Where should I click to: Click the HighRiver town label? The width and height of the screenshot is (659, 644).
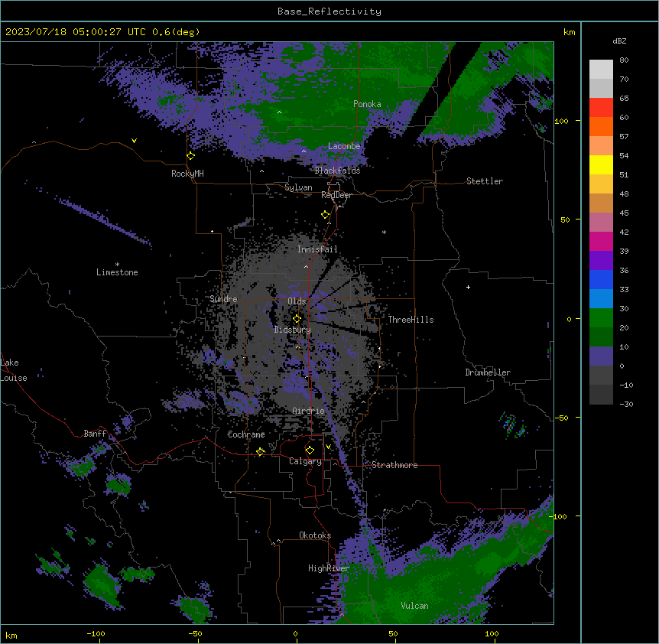[328, 568]
